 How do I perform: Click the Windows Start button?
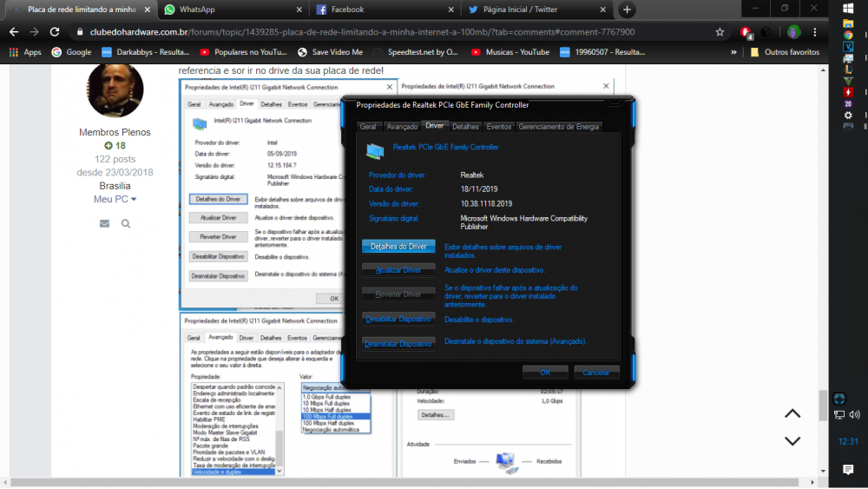(848, 9)
